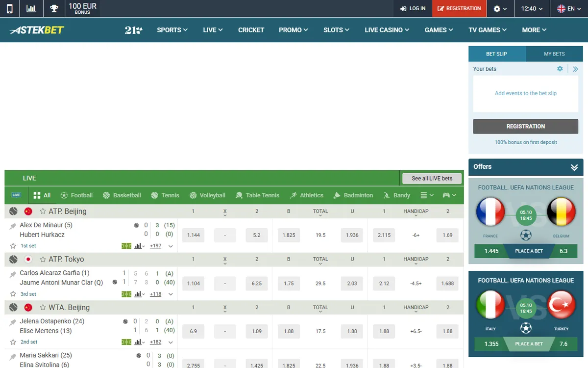
Task: Expand the De Minaur match row chevron
Action: 171,246
